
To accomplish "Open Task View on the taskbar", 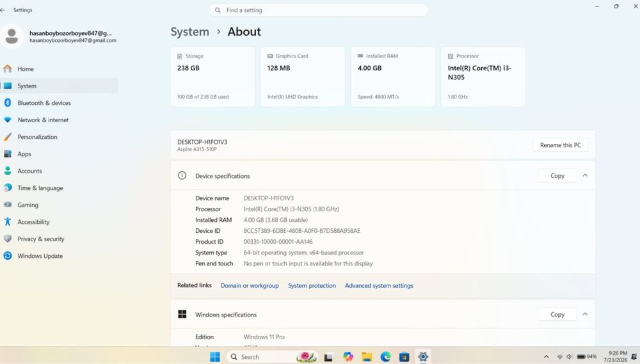I will coord(328,357).
